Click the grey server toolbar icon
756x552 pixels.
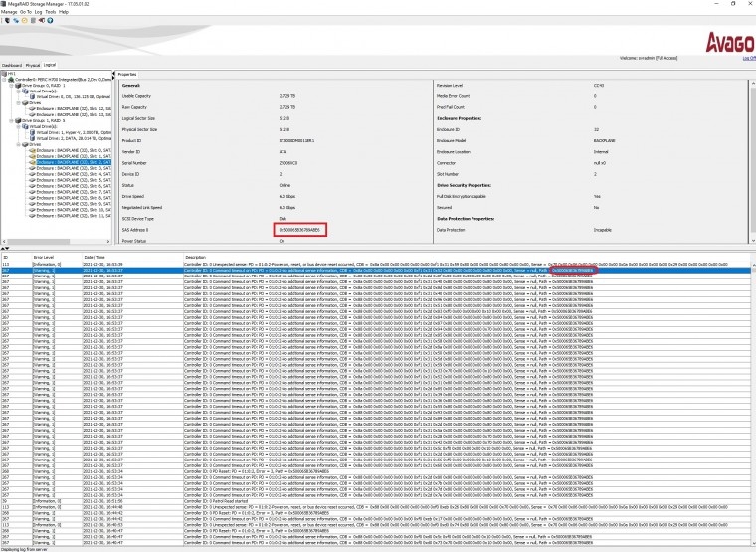(x=33, y=20)
